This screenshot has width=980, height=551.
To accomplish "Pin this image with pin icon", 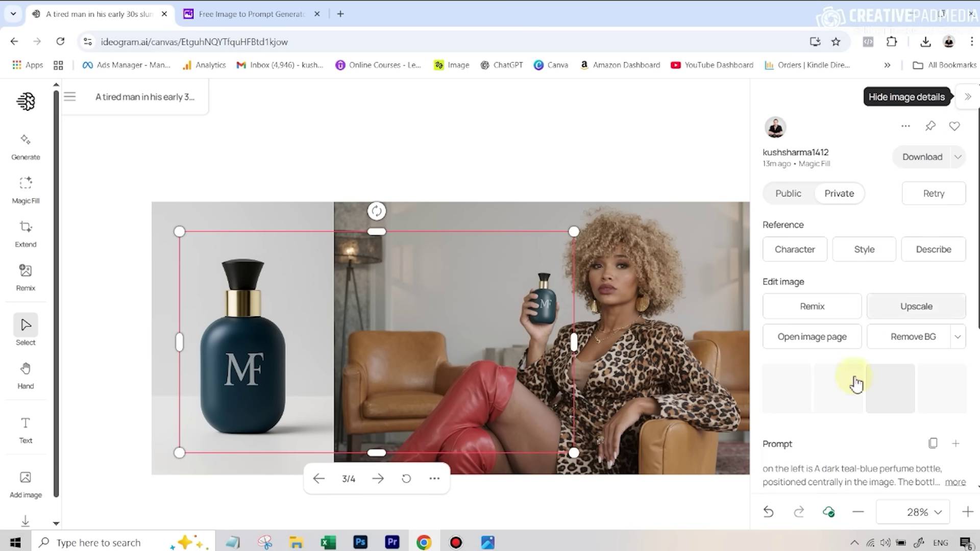I will tap(930, 126).
